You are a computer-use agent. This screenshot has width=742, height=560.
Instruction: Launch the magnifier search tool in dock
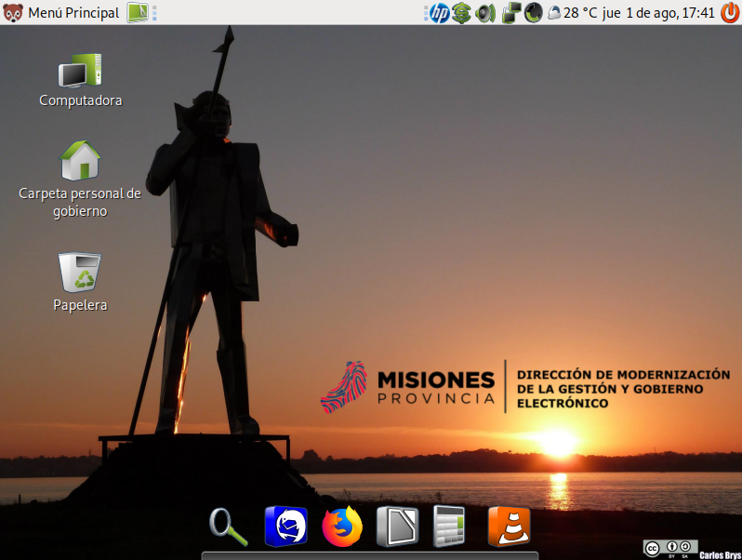(229, 527)
